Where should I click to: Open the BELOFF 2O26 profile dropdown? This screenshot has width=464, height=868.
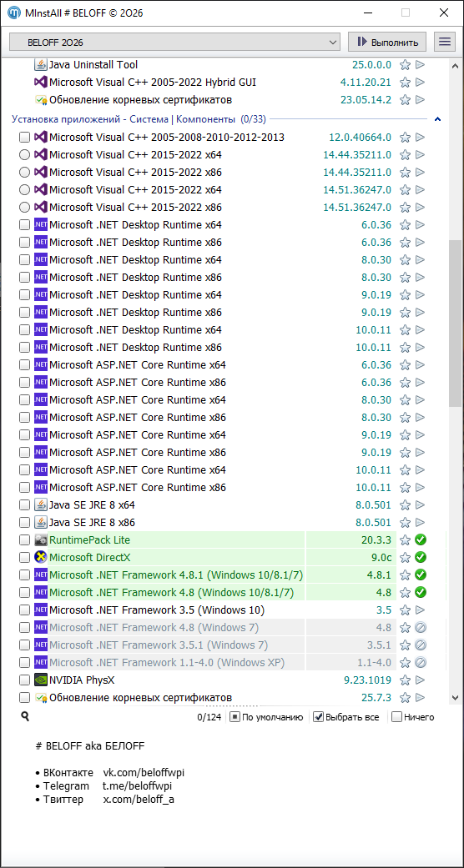(x=174, y=42)
